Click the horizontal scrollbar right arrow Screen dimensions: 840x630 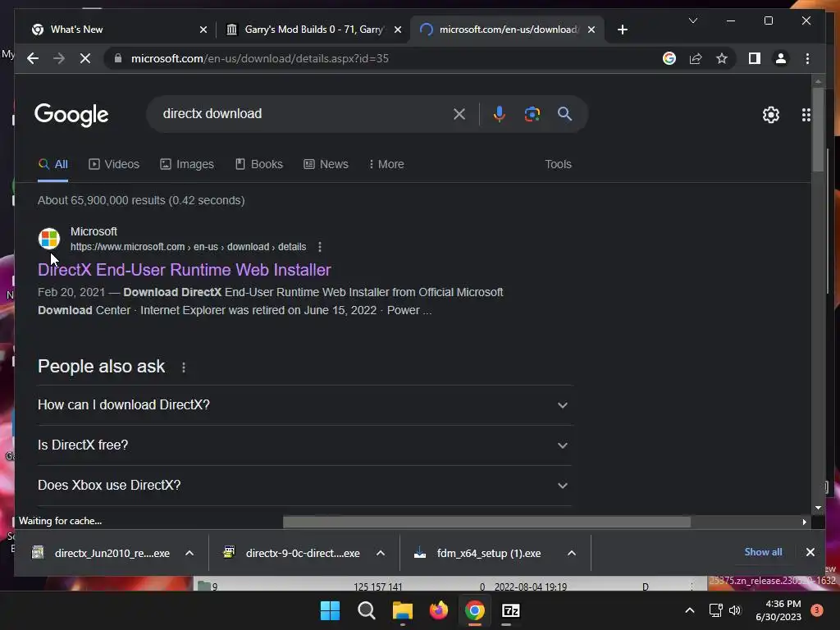(x=804, y=522)
